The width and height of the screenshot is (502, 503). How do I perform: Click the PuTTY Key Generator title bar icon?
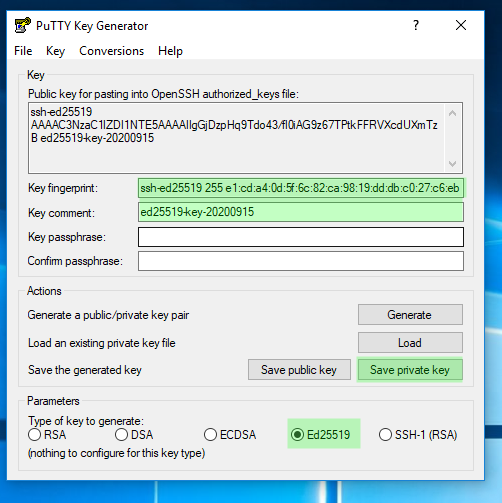[22, 25]
